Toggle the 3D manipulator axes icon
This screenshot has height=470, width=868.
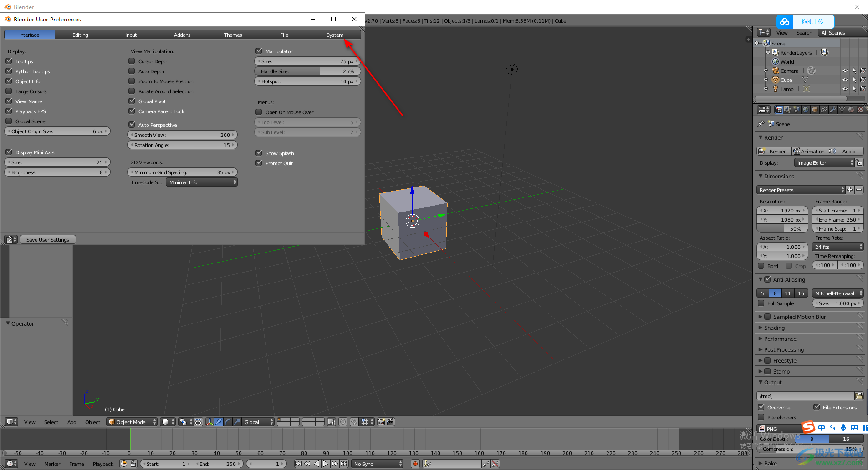pyautogui.click(x=209, y=422)
